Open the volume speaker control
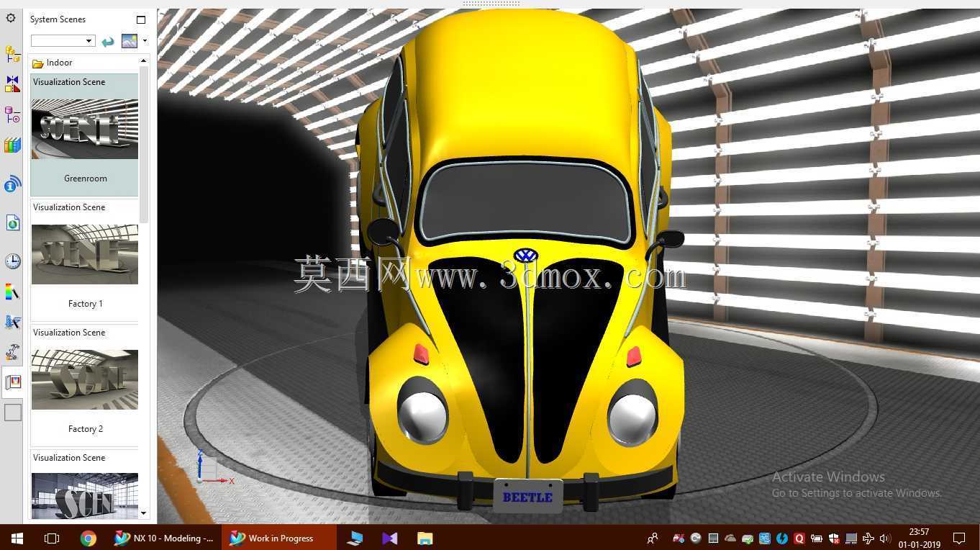 885,538
